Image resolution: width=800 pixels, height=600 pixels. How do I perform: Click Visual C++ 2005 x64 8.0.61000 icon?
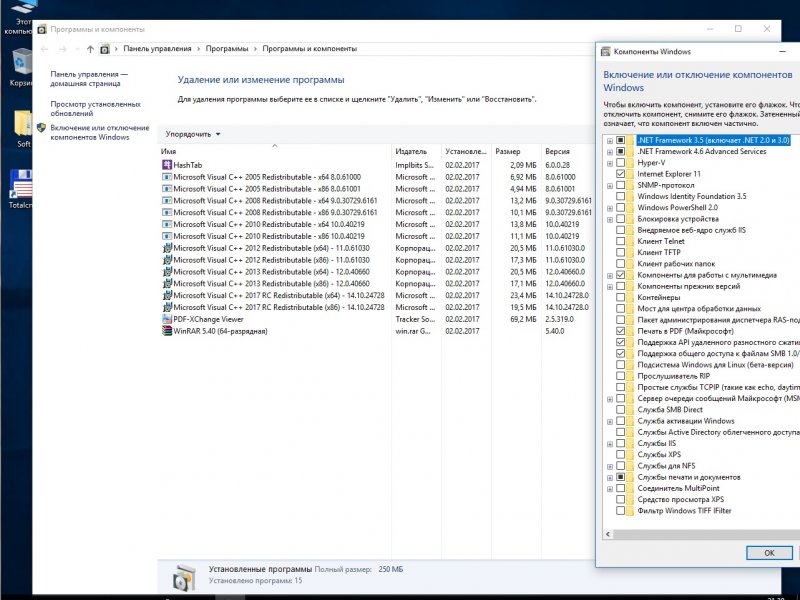(167, 177)
